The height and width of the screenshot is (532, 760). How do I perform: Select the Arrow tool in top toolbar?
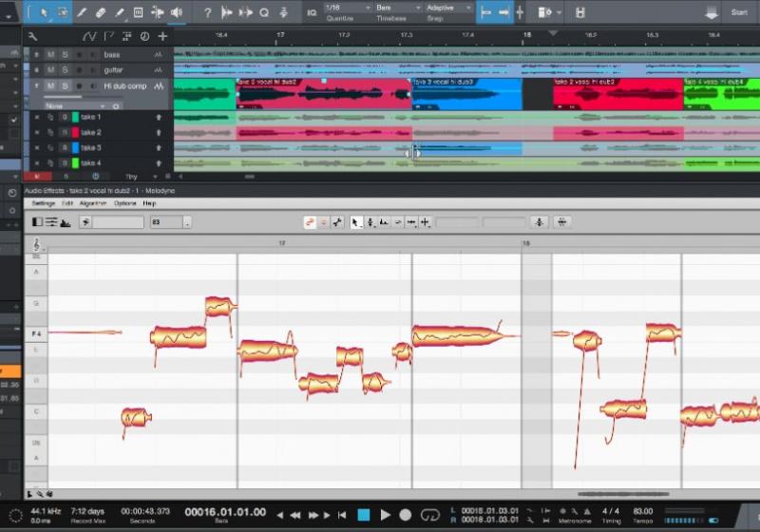(x=42, y=12)
